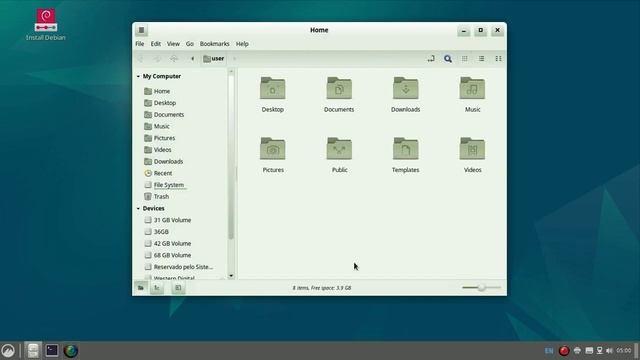The height and width of the screenshot is (360, 640).
Task: Open the Go menu
Action: tap(190, 44)
